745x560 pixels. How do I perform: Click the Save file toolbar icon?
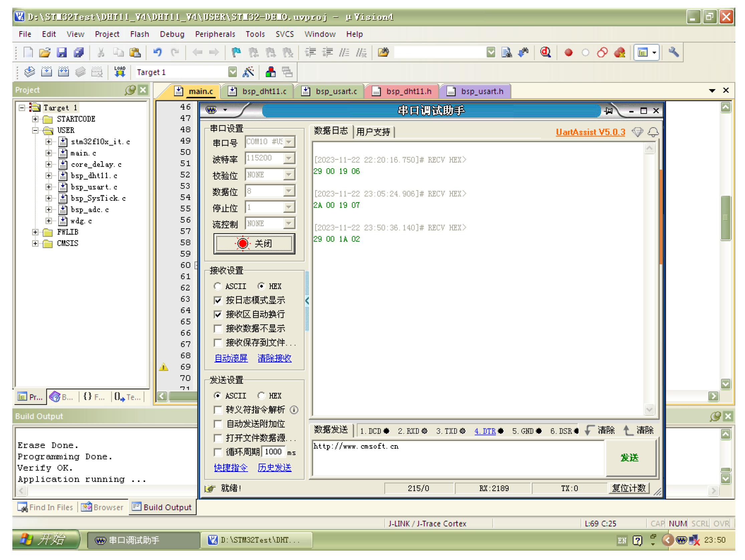[62, 52]
